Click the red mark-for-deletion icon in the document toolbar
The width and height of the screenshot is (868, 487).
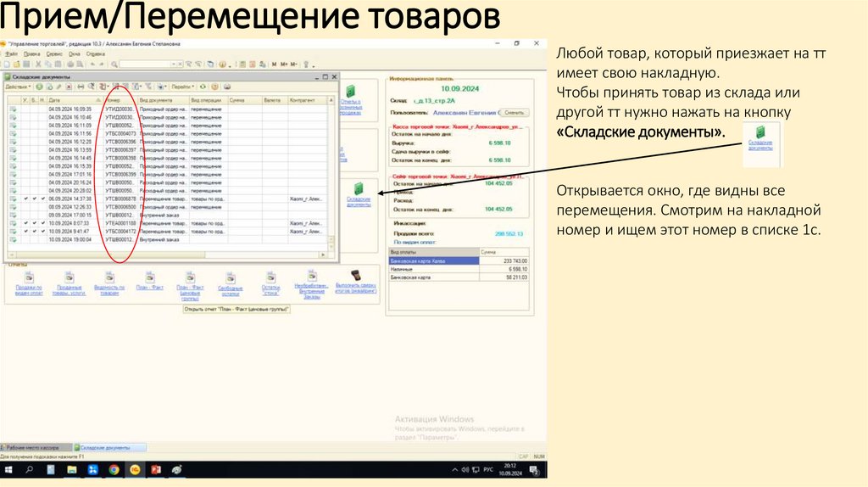(69, 87)
